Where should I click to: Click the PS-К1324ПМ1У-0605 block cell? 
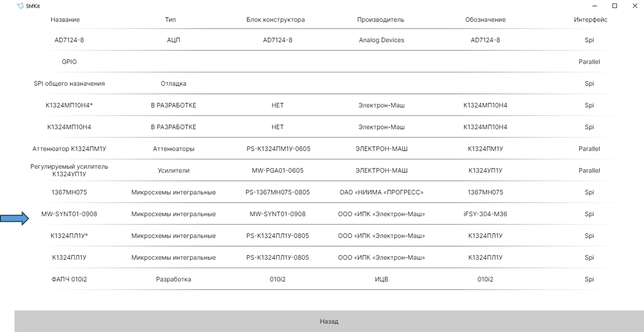click(x=277, y=149)
